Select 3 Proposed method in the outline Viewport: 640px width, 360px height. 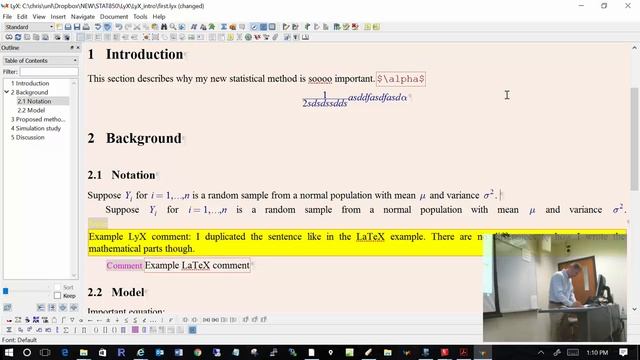(38, 119)
